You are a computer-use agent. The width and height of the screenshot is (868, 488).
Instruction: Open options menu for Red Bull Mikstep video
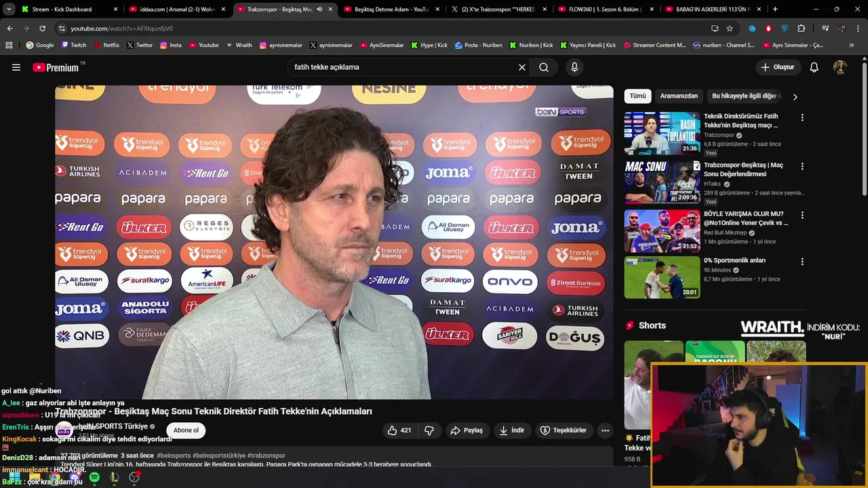click(x=802, y=215)
